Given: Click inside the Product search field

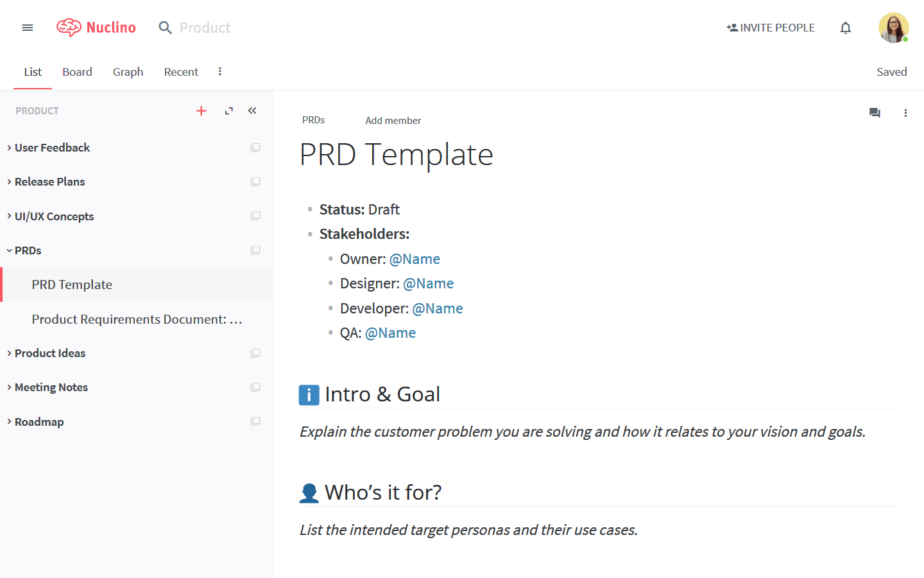Looking at the screenshot, I should click(x=205, y=28).
